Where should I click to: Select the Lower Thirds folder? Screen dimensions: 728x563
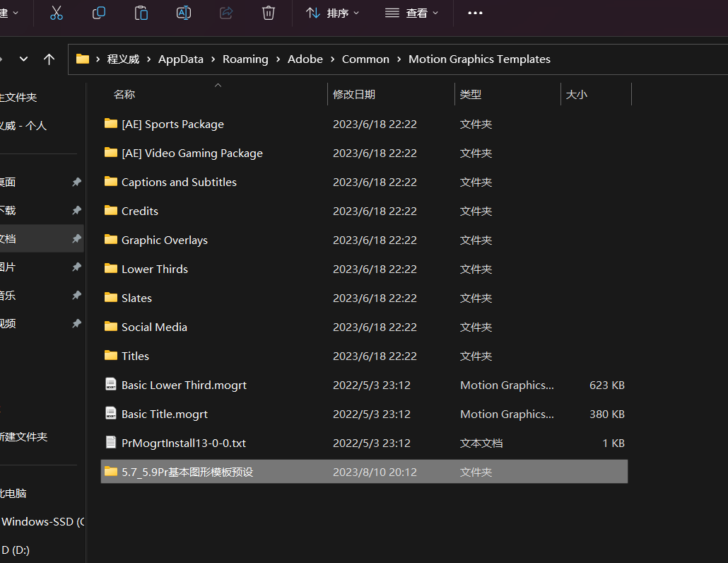(x=155, y=269)
